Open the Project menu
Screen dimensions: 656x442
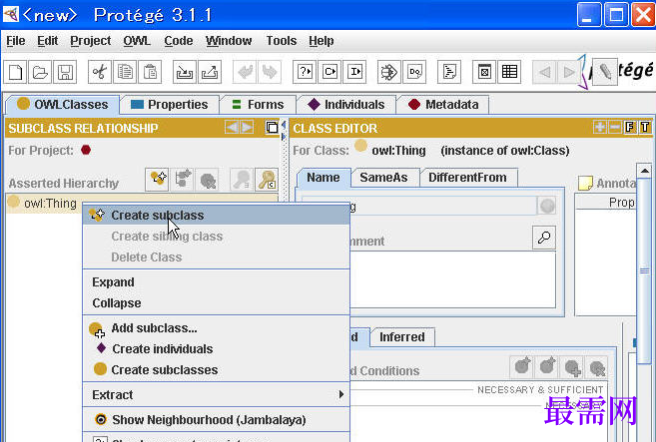90,41
